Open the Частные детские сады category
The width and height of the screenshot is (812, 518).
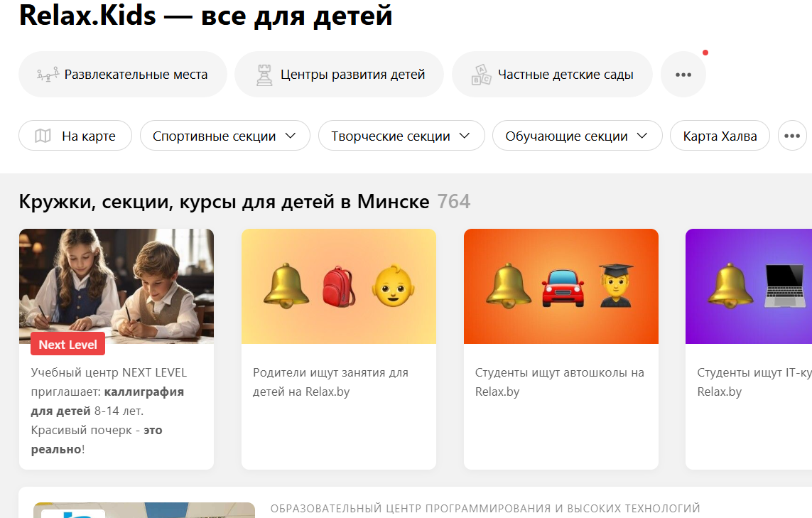(x=552, y=74)
